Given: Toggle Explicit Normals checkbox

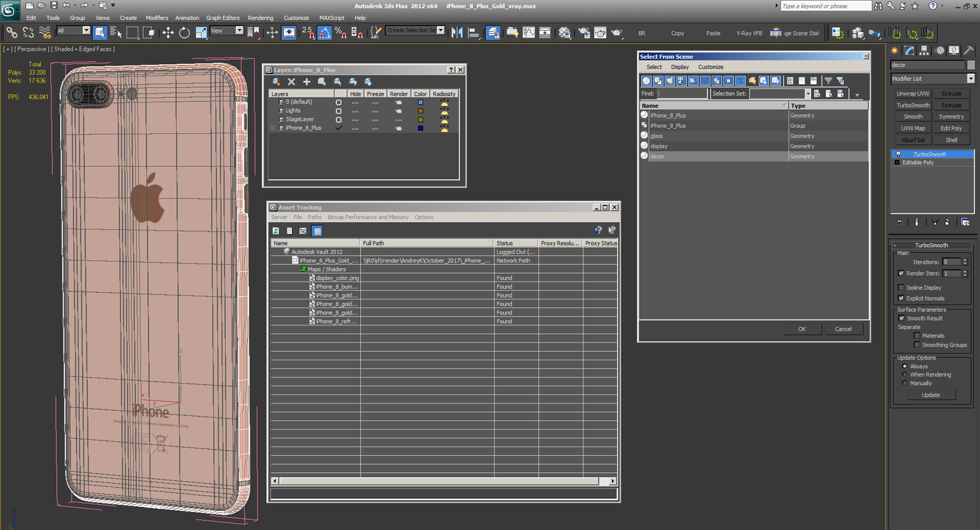Looking at the screenshot, I should 901,298.
